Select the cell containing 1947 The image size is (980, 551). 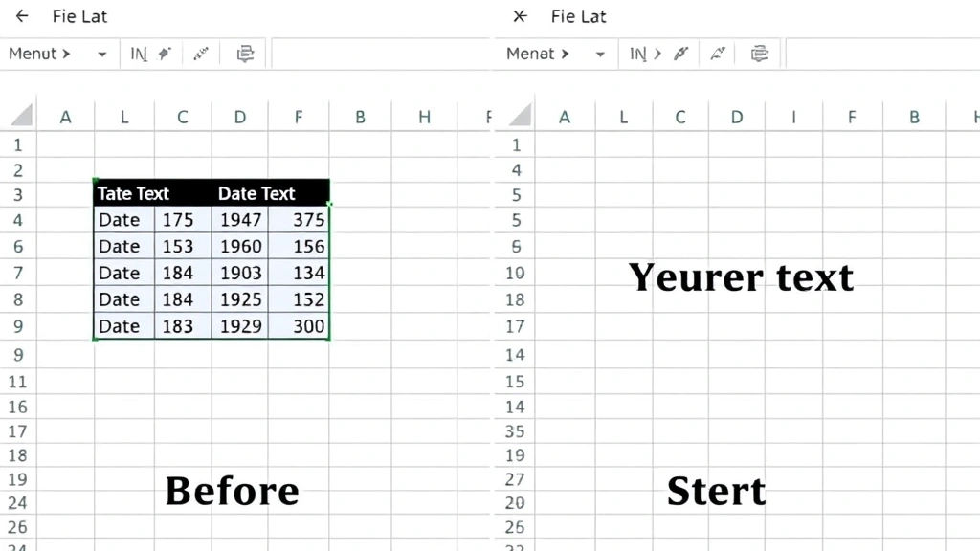(x=241, y=219)
